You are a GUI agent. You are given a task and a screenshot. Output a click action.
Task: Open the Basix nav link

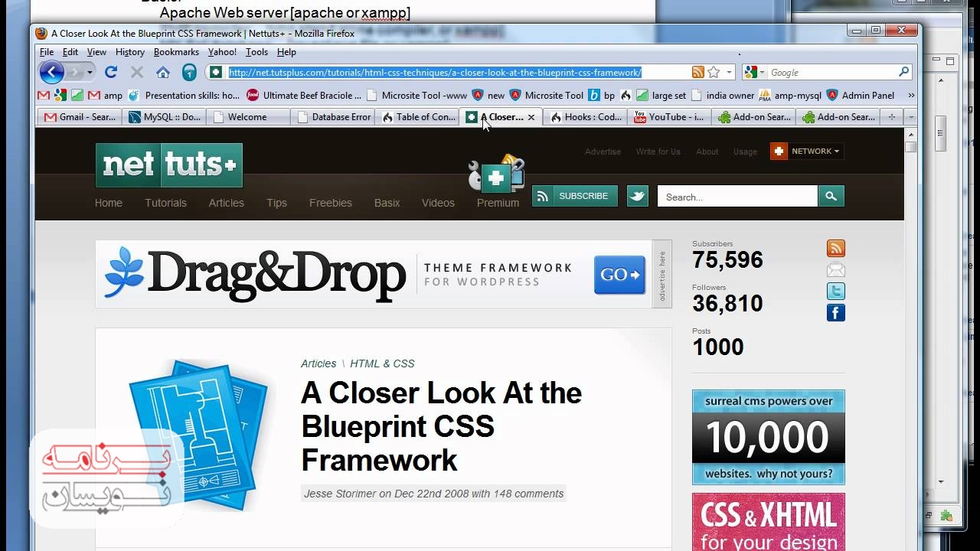pos(387,203)
